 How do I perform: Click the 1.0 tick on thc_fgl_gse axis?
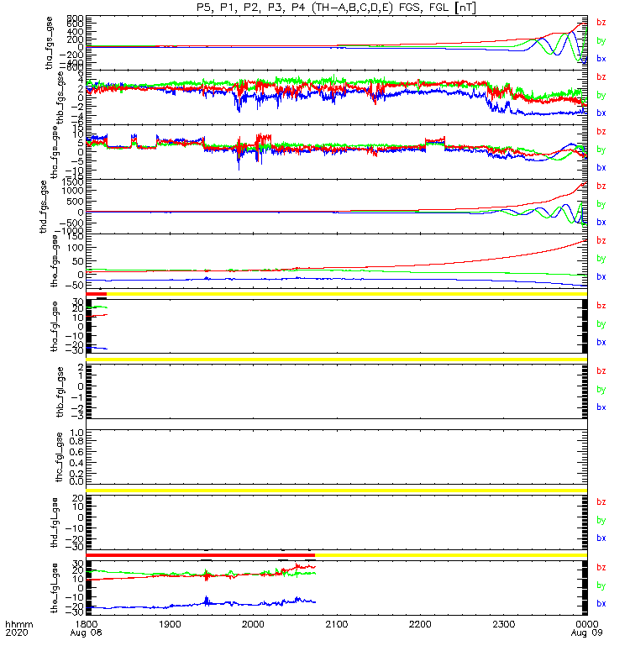click(x=77, y=433)
